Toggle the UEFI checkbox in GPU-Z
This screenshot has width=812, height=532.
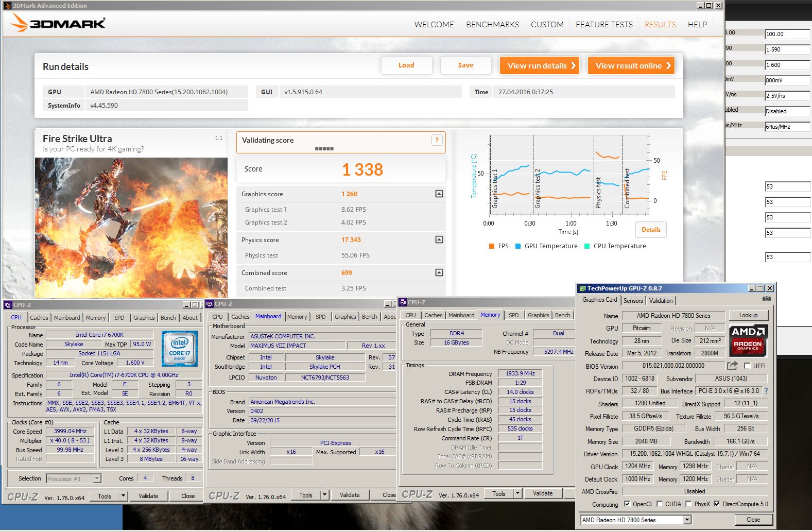(x=747, y=366)
